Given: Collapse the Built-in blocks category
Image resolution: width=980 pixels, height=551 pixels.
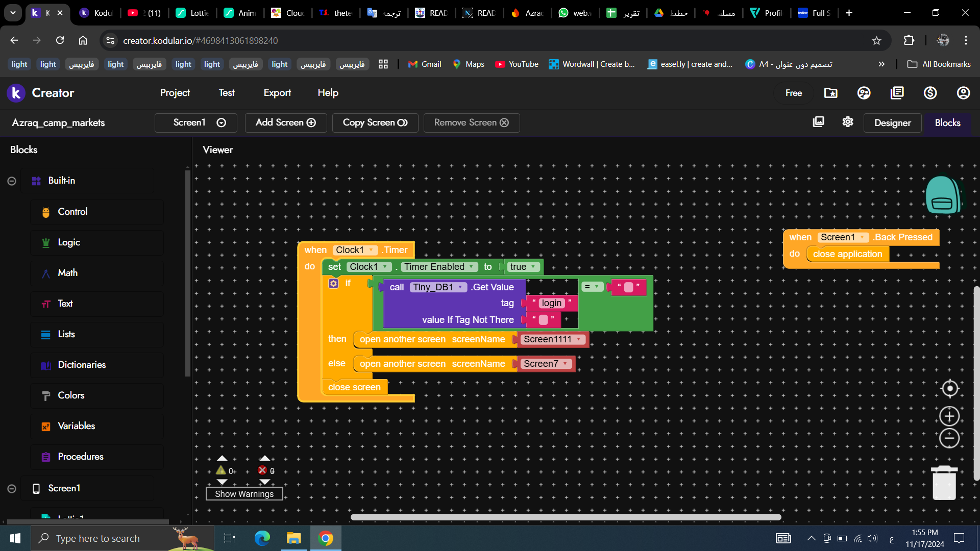Looking at the screenshot, I should (12, 181).
